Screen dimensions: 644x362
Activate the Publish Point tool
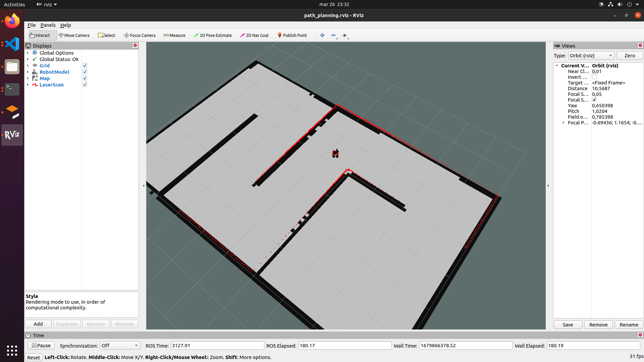click(292, 35)
